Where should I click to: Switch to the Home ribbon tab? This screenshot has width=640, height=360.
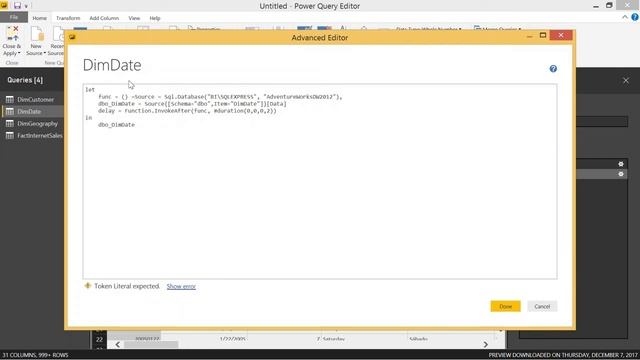tap(40, 18)
